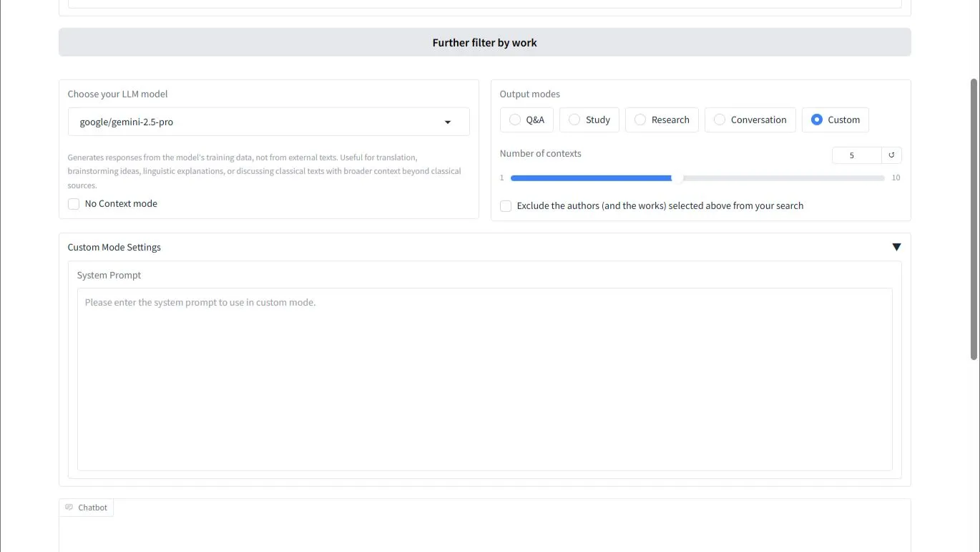Click the dropdown arrow in the LLM model selector
This screenshot has width=980, height=552.
click(448, 122)
